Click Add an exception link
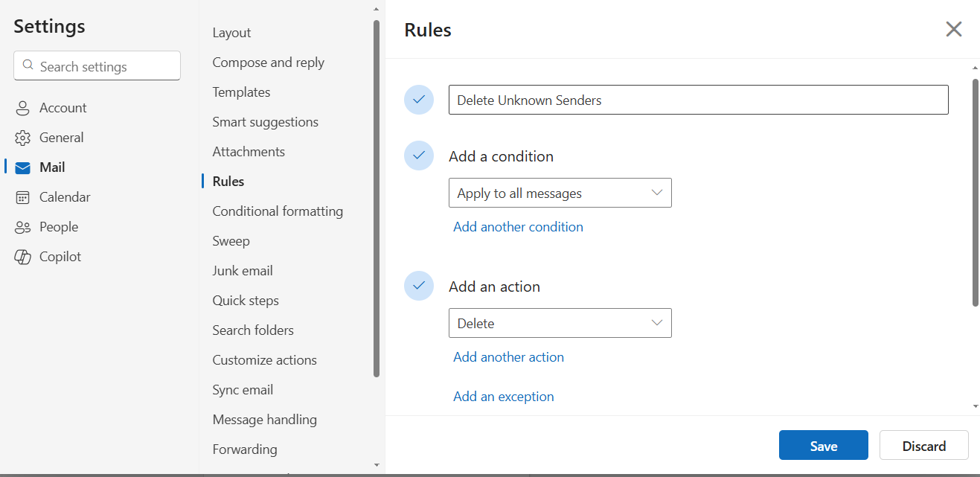Image resolution: width=980 pixels, height=477 pixels. [x=504, y=397]
